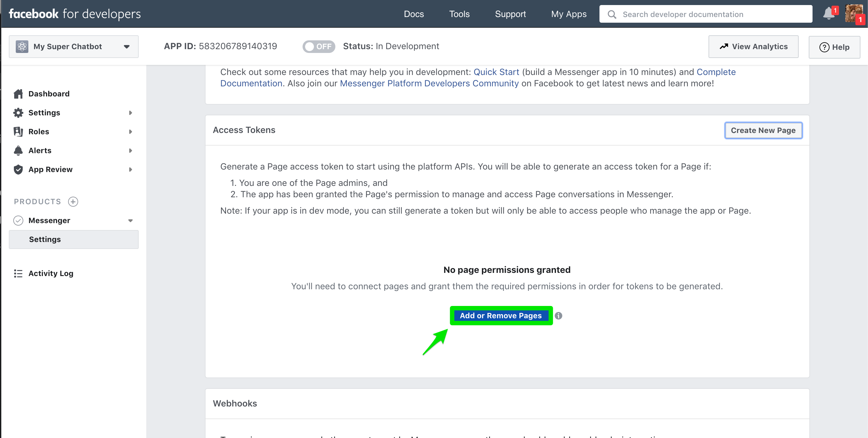Expand the Alerts sidebar arrow
This screenshot has height=438, width=868.
point(130,150)
